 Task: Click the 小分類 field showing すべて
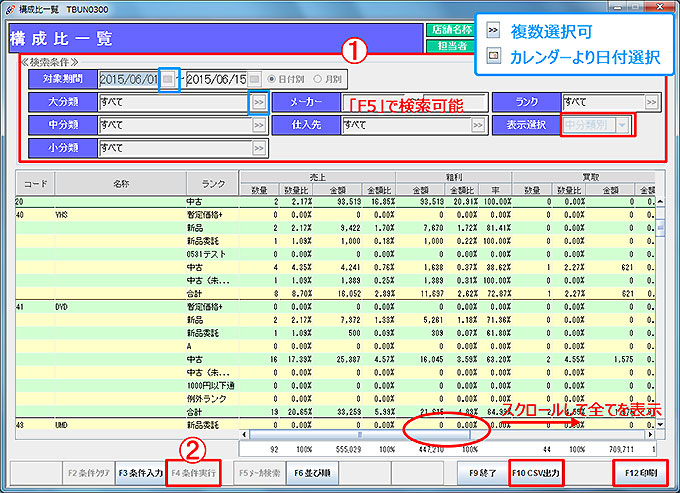tap(175, 148)
